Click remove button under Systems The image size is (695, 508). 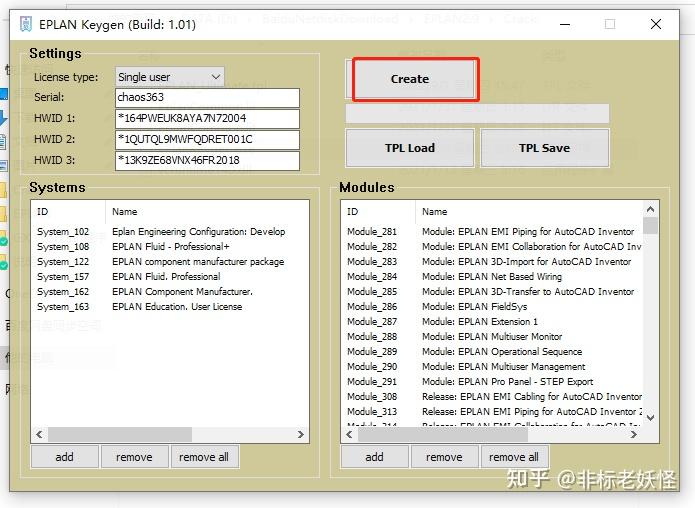click(134, 457)
